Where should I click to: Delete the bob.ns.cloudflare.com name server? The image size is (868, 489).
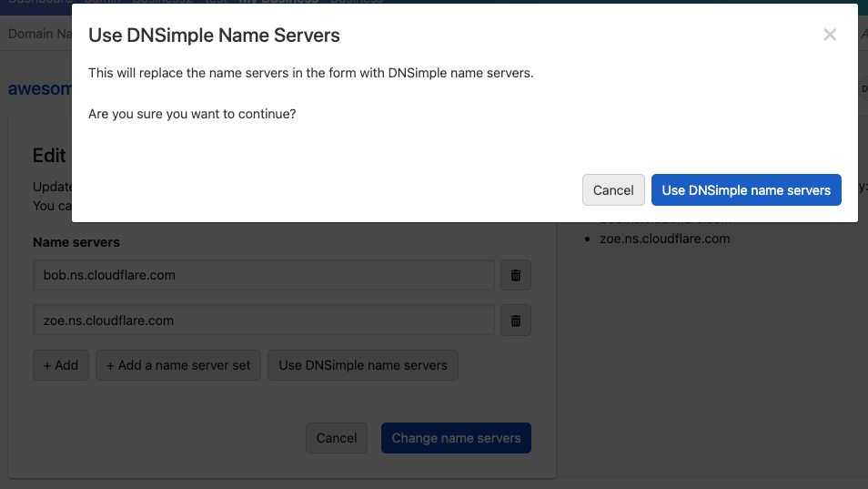click(x=515, y=275)
